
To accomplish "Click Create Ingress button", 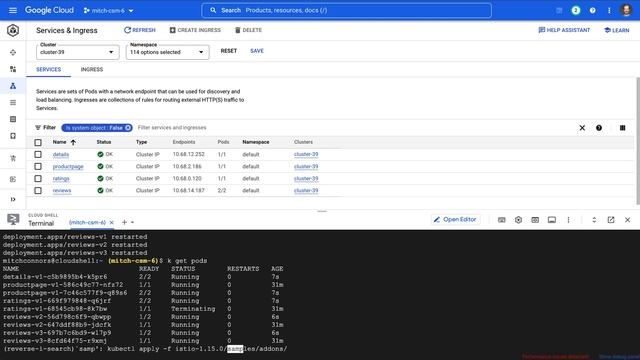I will tap(195, 30).
